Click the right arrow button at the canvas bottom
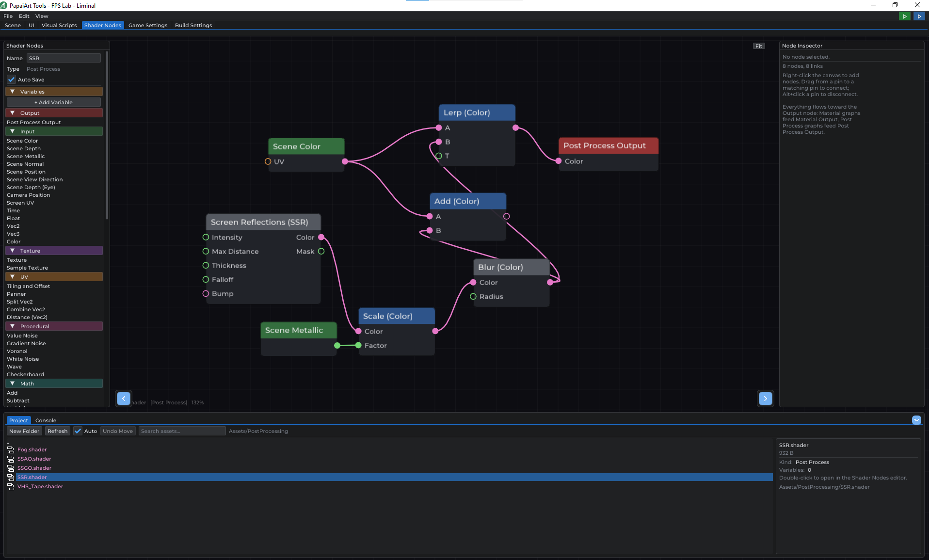 coord(765,399)
